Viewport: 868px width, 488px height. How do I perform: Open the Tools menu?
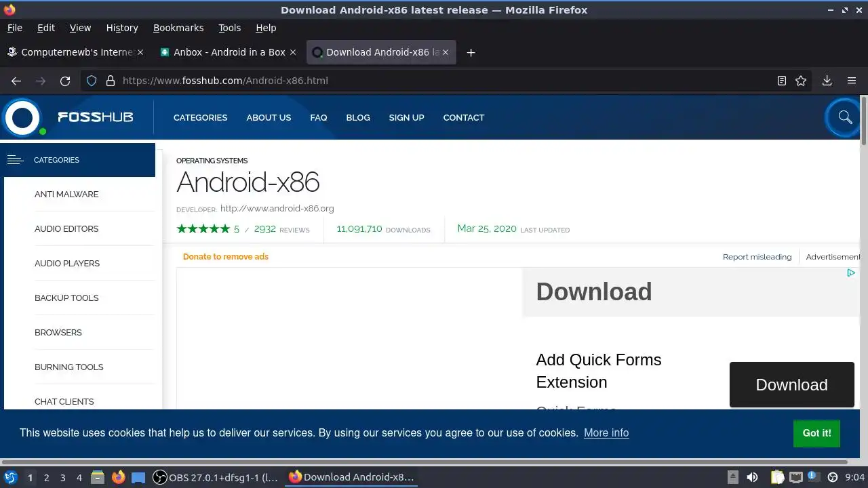229,28
